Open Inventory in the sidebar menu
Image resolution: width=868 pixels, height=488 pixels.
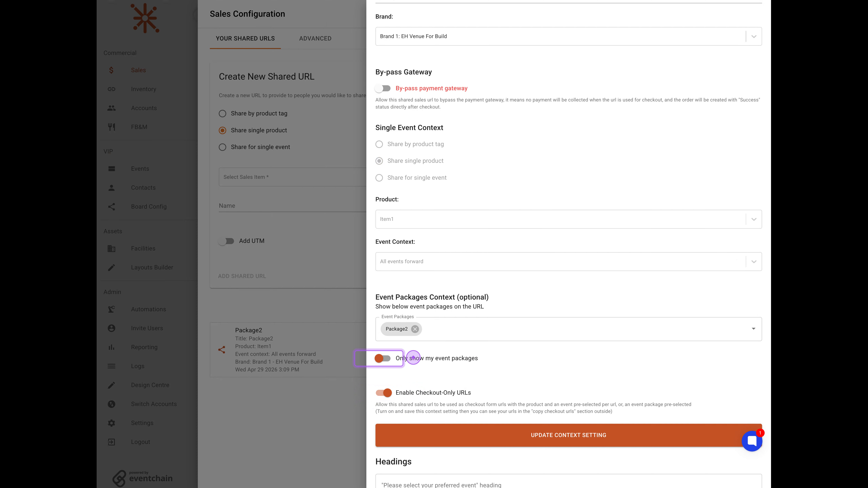pos(143,89)
